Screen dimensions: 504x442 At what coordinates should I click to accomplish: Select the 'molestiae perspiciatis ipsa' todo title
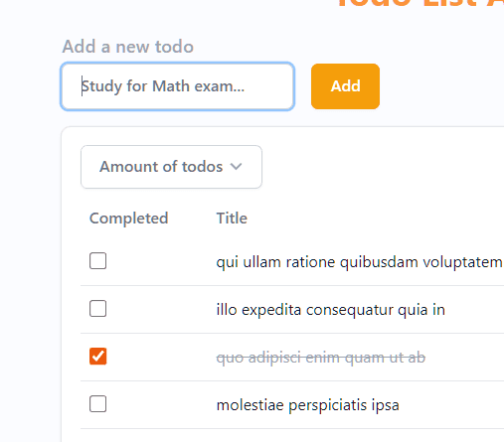point(308,405)
